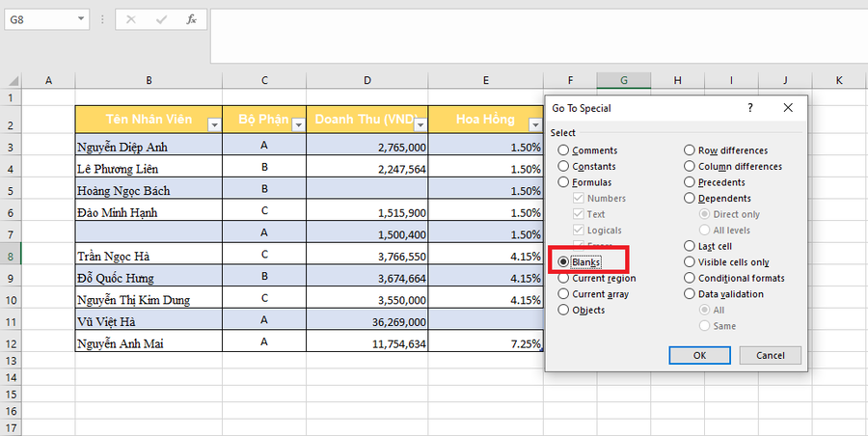This screenshot has height=436, width=868.
Task: Close the Go To Special dialog
Action: [788, 108]
